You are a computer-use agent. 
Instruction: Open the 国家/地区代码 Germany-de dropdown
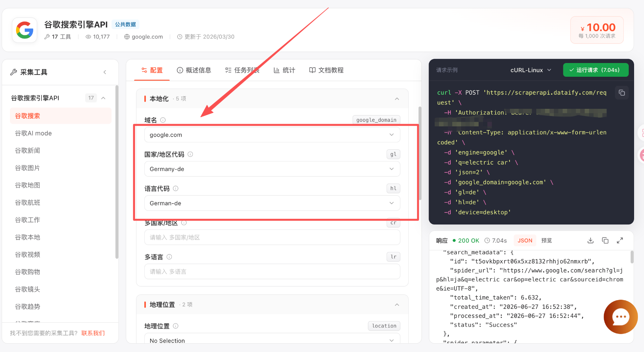(x=272, y=169)
